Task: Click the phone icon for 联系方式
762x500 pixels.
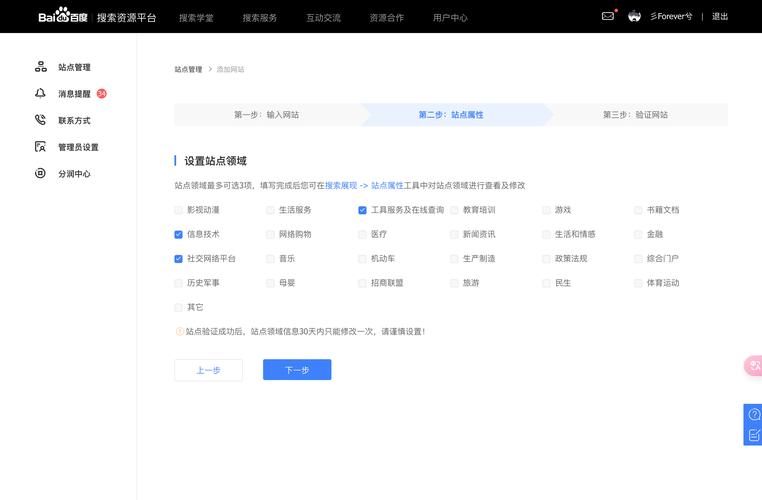Action: point(40,120)
